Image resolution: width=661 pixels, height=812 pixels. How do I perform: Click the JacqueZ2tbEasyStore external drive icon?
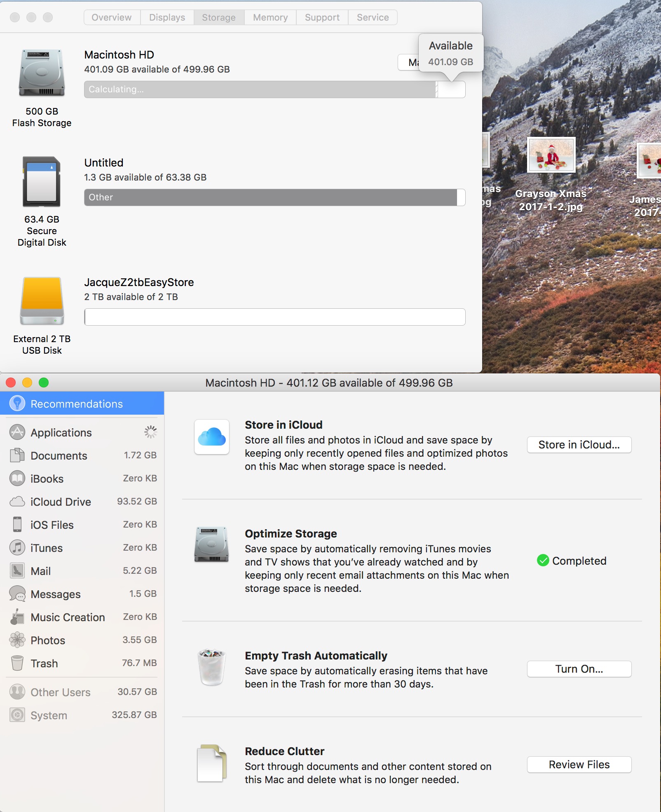click(x=42, y=301)
